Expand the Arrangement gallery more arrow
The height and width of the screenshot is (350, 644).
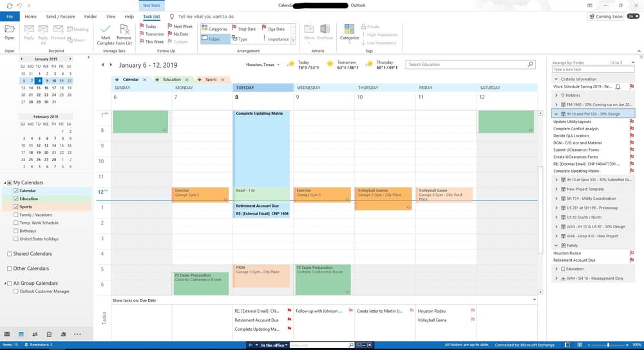293,41
